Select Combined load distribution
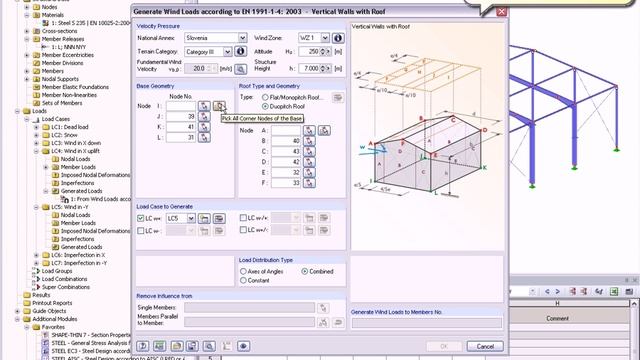Screen dimensions: 640x360 click(x=304, y=271)
